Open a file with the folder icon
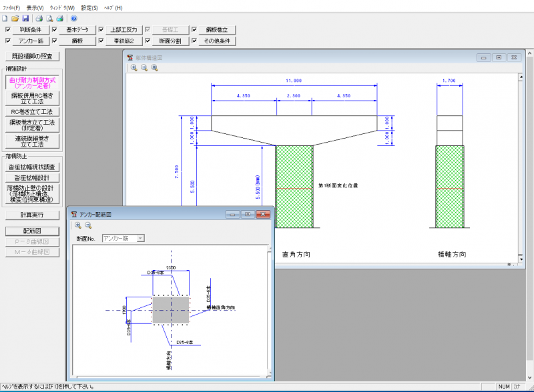Viewport: 534px width, 392px height. (15, 19)
